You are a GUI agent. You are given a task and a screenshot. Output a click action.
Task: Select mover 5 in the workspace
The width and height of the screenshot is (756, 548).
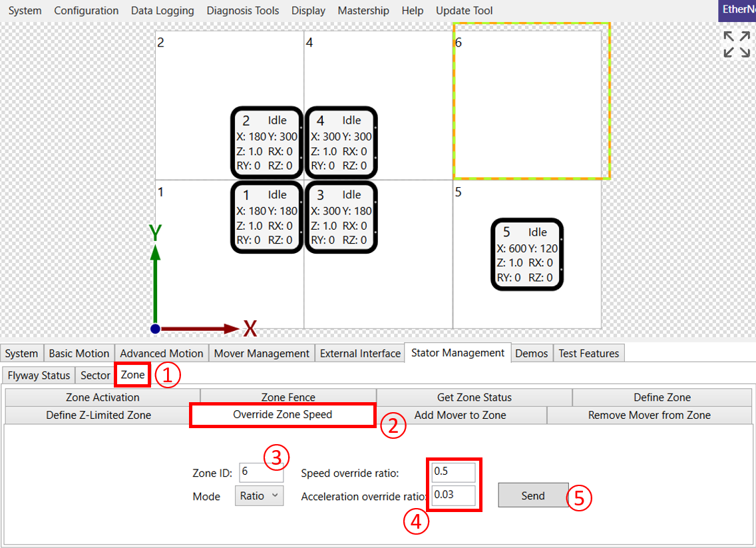527,255
